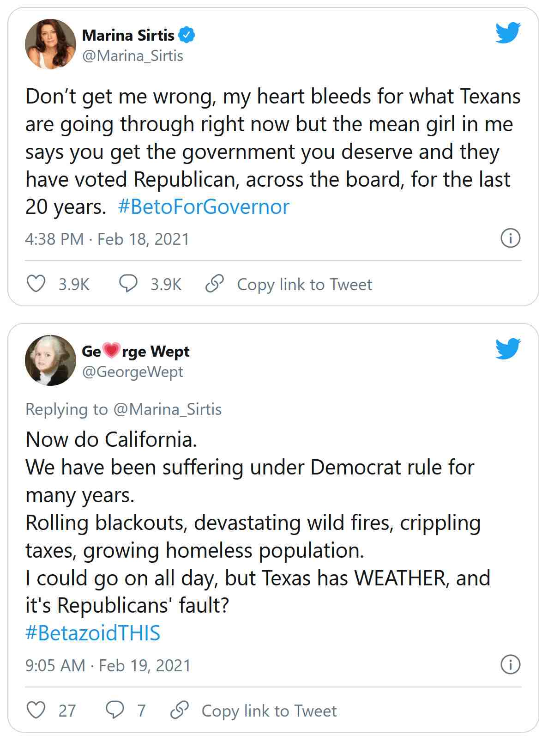The image size is (560, 742).
Task: Click the Twitter bird icon on George's reply
Action: 508,348
